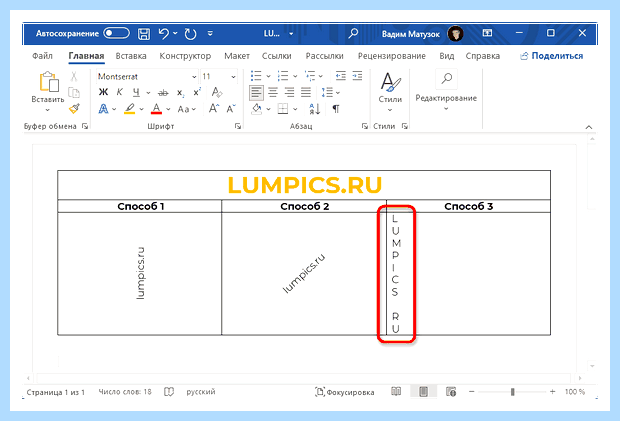Clear all formatting icon

coord(217,93)
